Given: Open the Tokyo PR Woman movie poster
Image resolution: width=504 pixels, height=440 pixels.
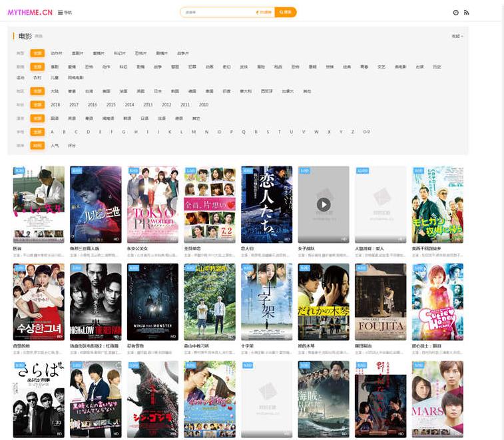Looking at the screenshot, I should click(152, 204).
